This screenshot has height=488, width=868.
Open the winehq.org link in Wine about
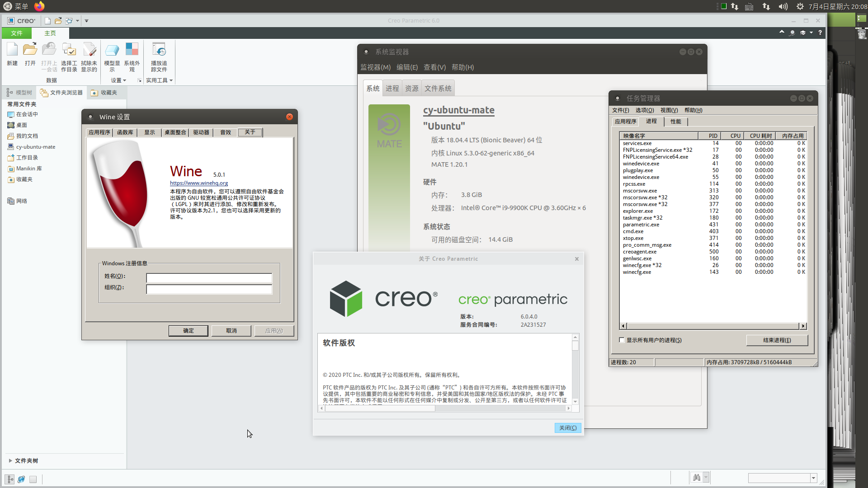[199, 183]
